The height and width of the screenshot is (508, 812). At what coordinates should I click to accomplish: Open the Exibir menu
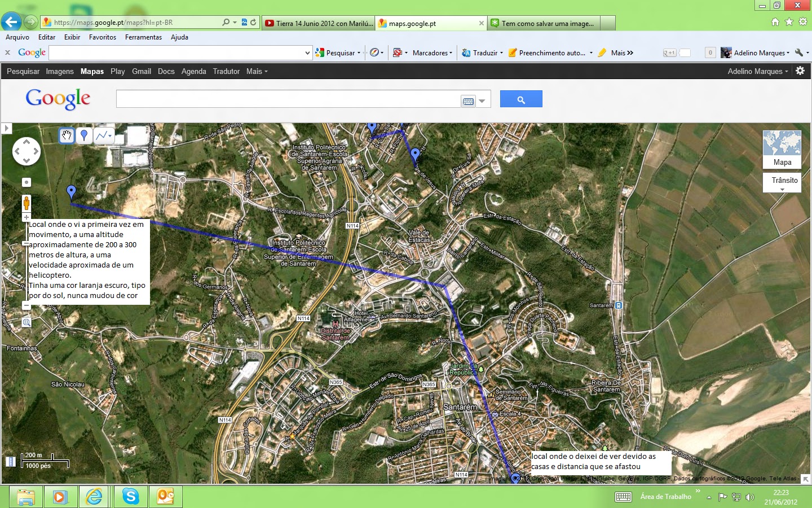[72, 37]
